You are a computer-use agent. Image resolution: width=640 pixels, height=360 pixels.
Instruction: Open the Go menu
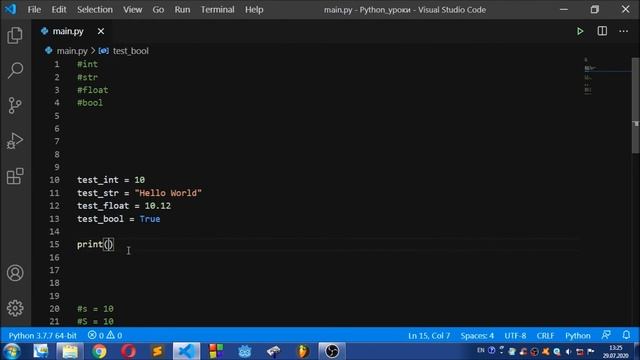[x=158, y=9]
